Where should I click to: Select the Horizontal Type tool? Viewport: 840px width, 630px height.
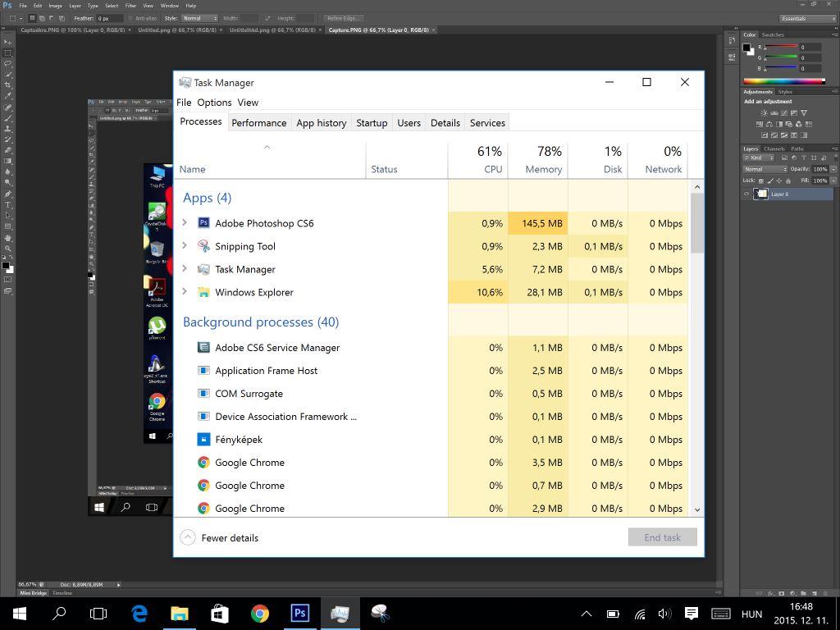tap(7, 204)
